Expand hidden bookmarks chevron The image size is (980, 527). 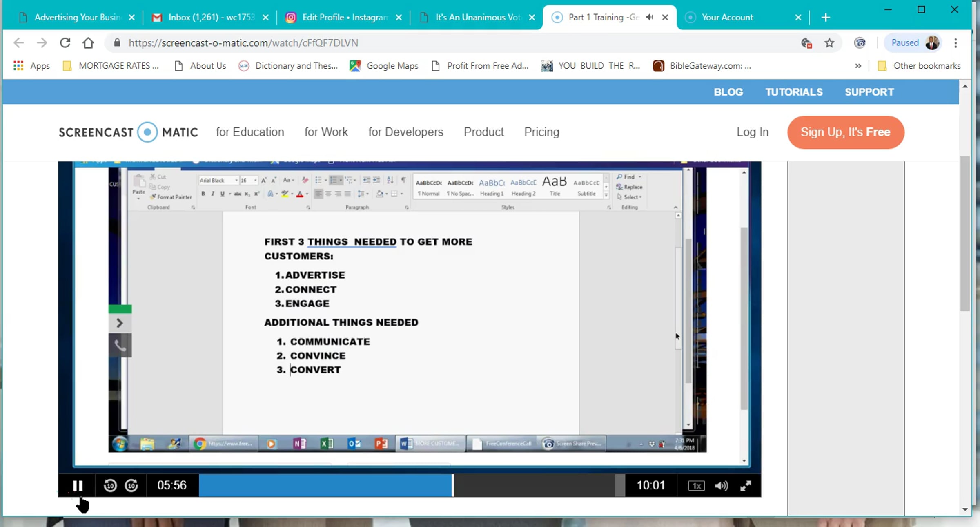point(858,66)
